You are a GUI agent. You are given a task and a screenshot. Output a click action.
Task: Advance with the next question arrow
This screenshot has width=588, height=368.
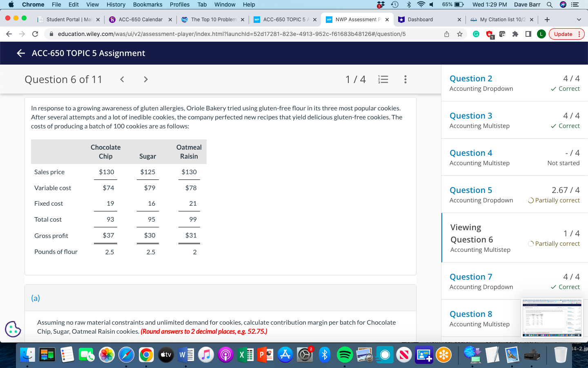tap(145, 79)
